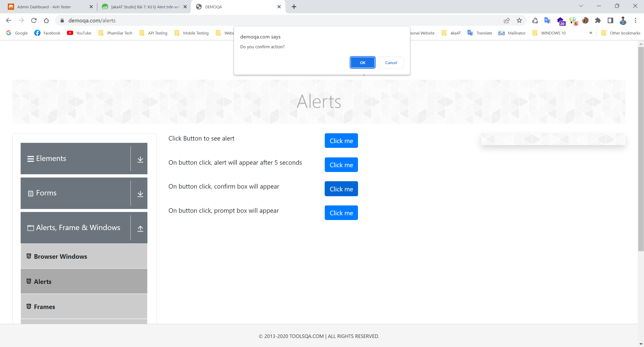Expand the Elements sidebar group
The image size is (644, 347).
click(84, 158)
